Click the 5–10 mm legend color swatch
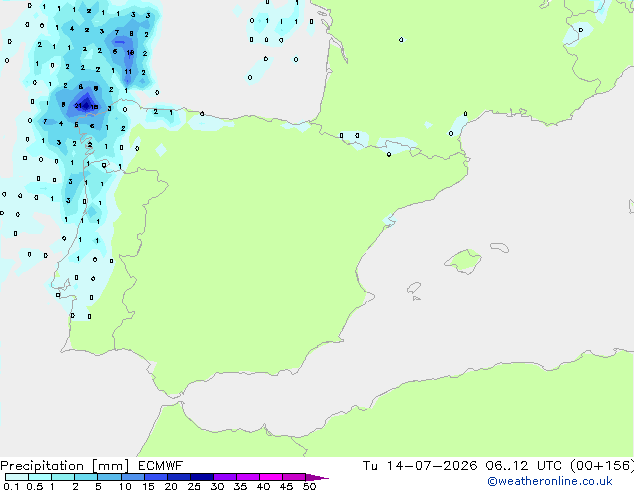 tap(109, 477)
